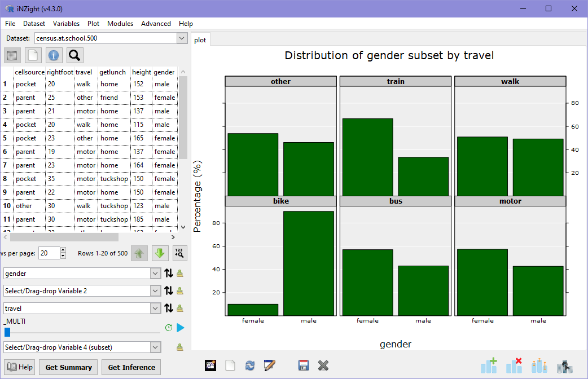
Task: Open the Variables menu
Action: click(x=66, y=24)
